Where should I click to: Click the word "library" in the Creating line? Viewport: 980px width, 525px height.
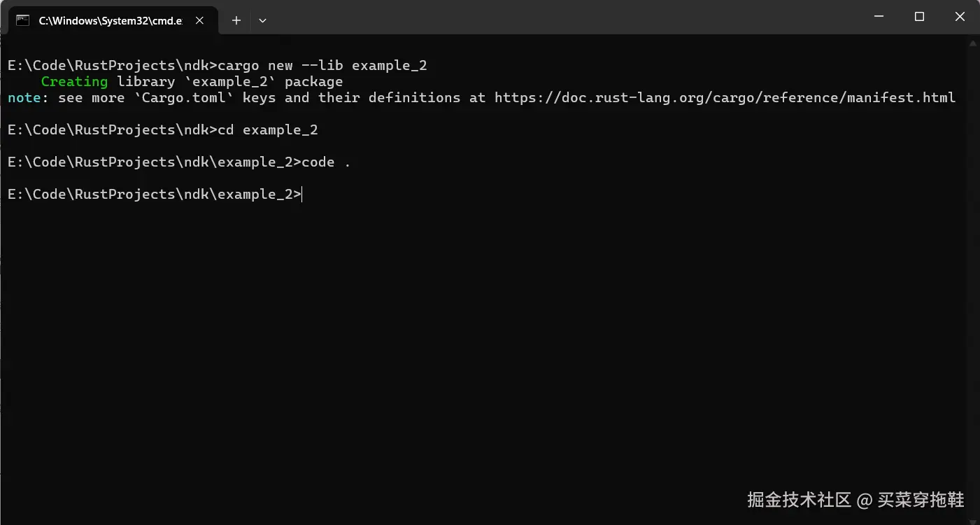pos(146,82)
